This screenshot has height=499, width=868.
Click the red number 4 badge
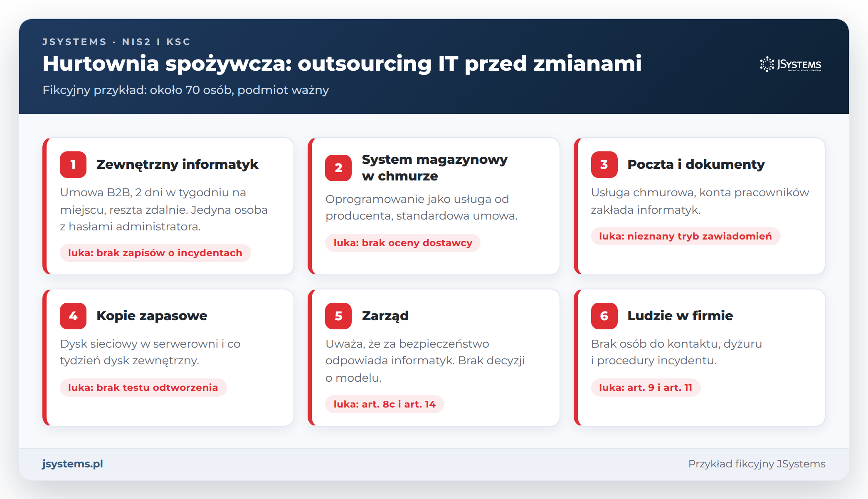pos(73,316)
